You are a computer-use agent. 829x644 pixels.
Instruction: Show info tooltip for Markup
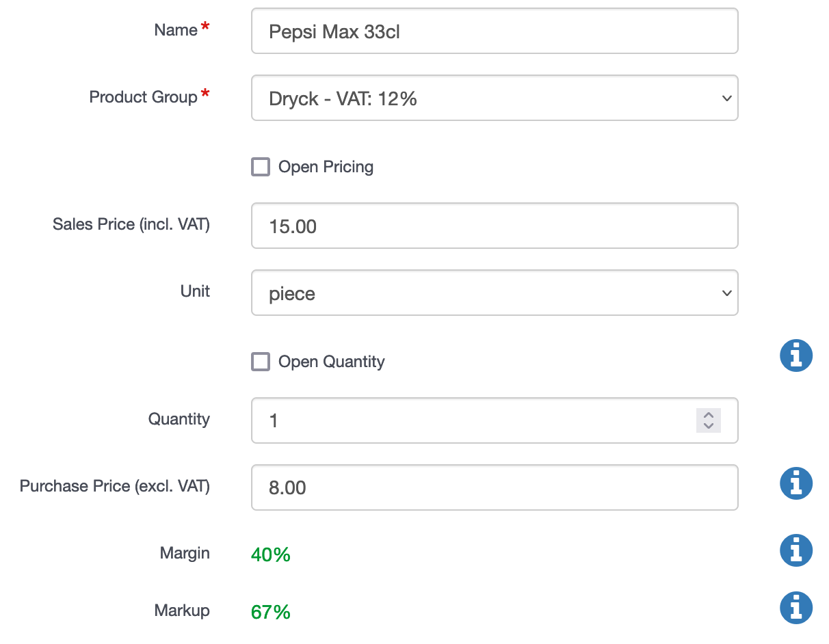[796, 608]
